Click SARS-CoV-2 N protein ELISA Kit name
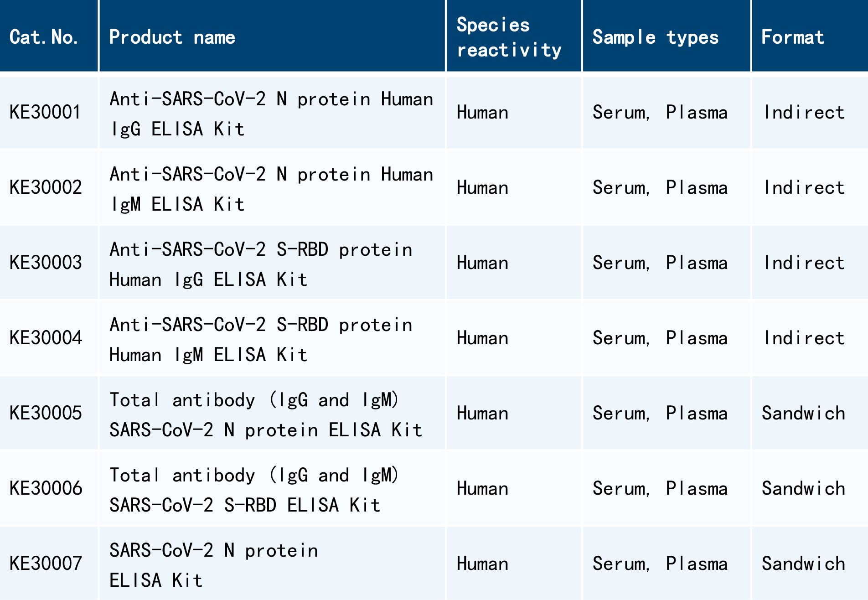 pyautogui.click(x=213, y=565)
